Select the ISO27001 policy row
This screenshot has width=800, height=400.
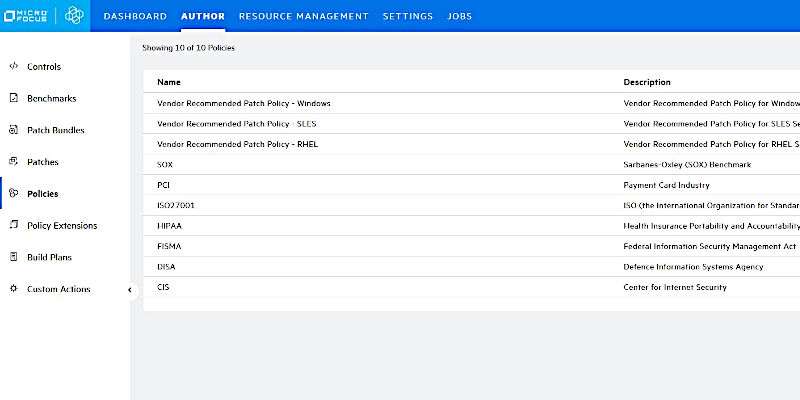pyautogui.click(x=471, y=205)
